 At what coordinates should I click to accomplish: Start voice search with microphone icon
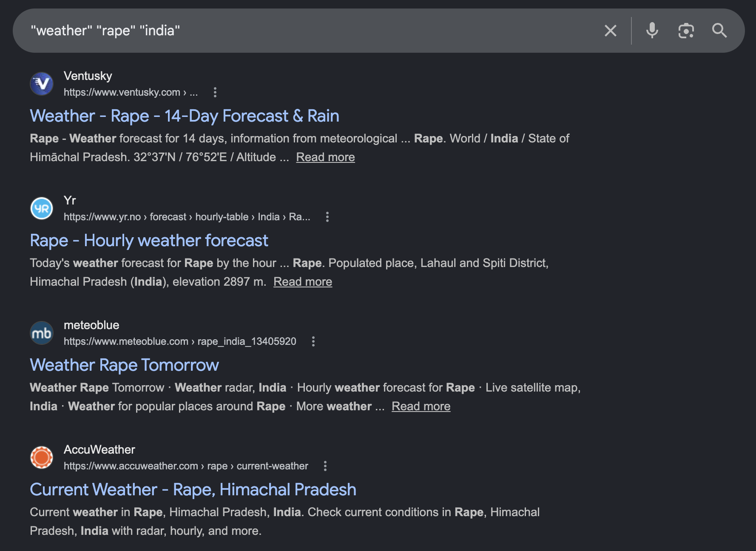[x=652, y=31]
